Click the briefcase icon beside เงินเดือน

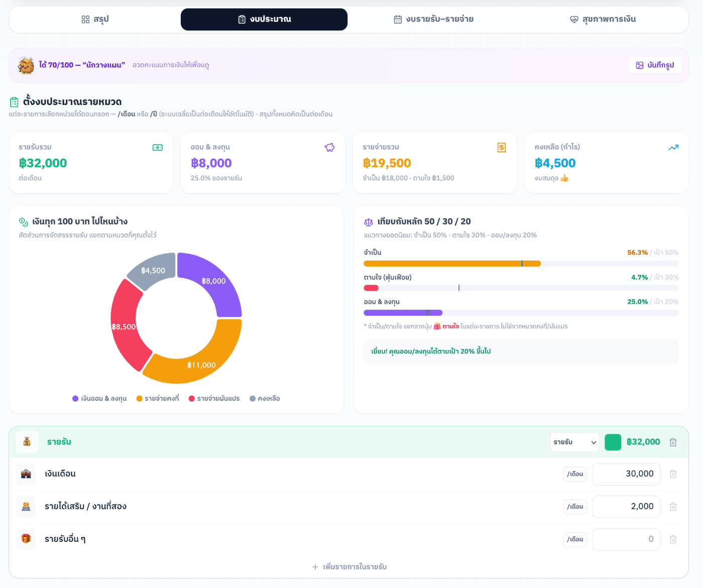click(x=26, y=474)
